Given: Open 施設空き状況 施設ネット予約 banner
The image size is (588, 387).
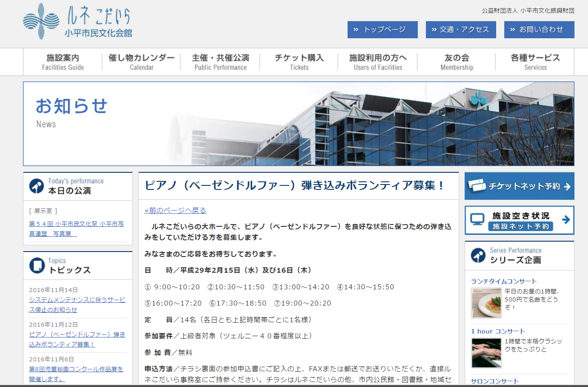Looking at the screenshot, I should coord(520,220).
